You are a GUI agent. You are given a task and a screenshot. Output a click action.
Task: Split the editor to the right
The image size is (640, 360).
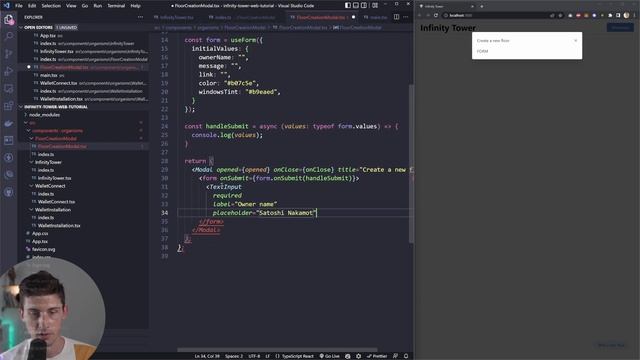tap(396, 17)
